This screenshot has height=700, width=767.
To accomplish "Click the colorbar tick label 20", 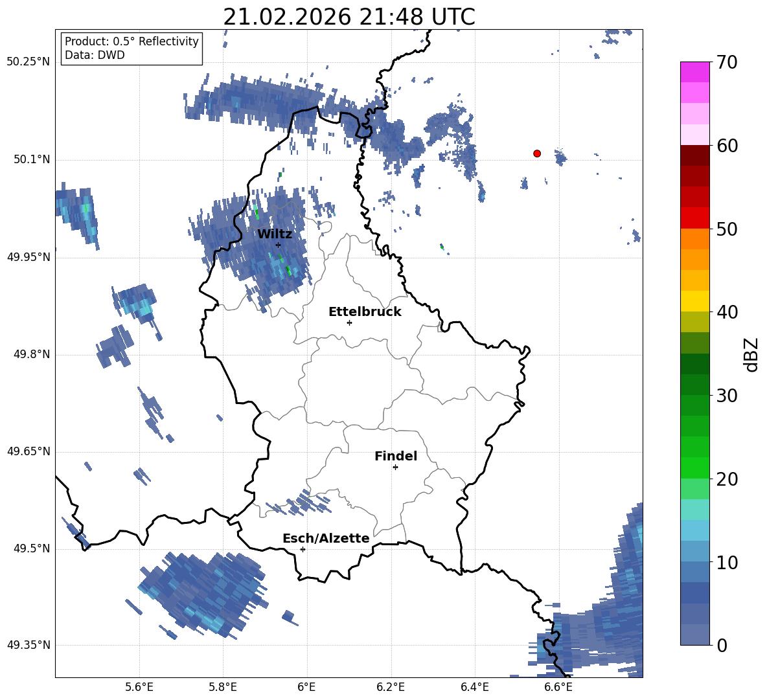I will click(x=727, y=479).
